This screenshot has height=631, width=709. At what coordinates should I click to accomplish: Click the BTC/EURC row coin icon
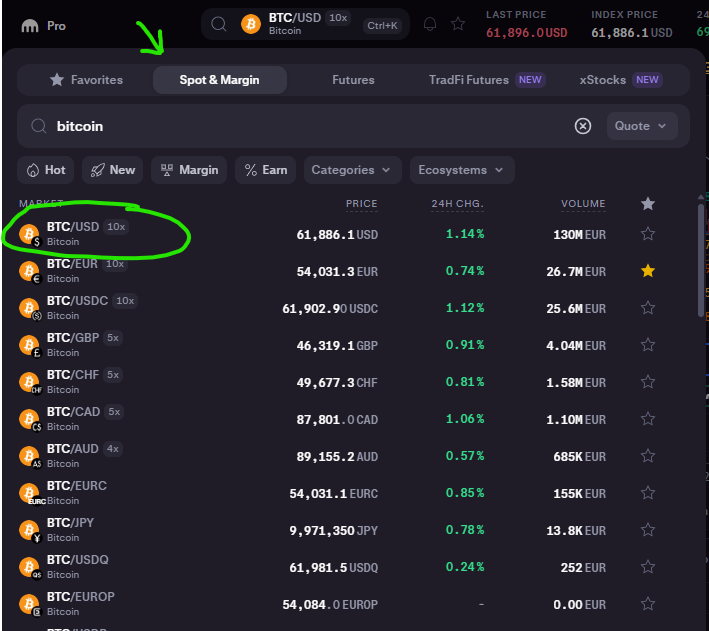[31, 494]
